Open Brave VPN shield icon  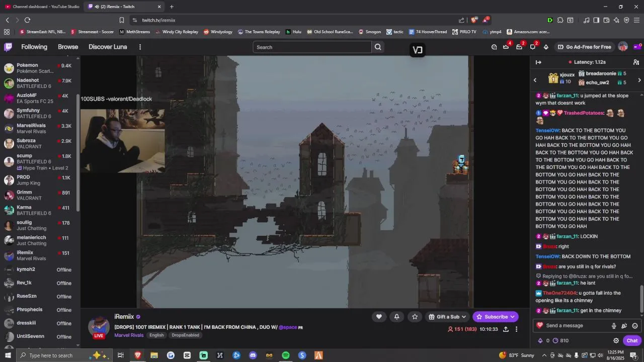626,20
